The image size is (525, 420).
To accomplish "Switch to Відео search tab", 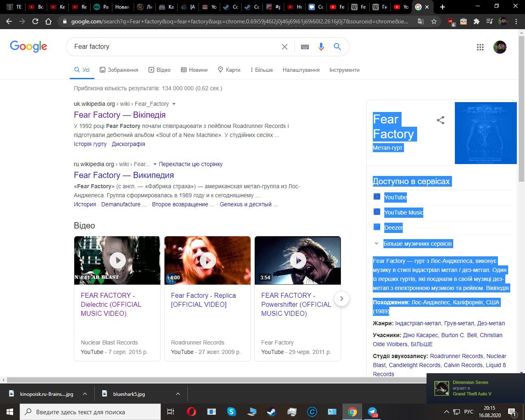I will tap(160, 70).
